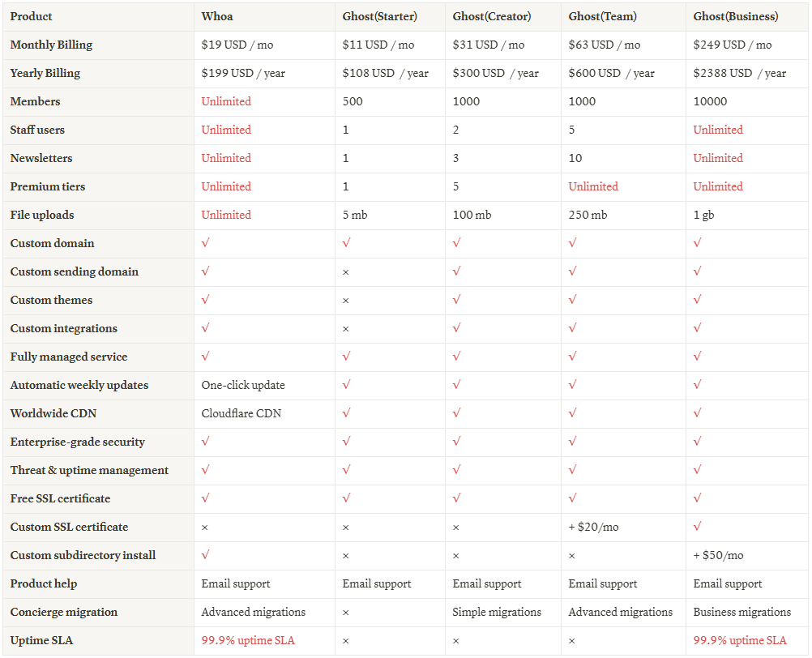Click the "Cloudflare CDN" cell text
The width and height of the screenshot is (812, 658).
click(x=241, y=413)
